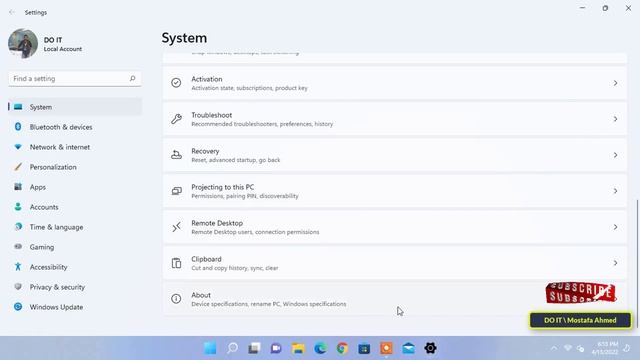This screenshot has width=640, height=360.
Task: Show hidden icons in the system tray
Action: point(553,348)
